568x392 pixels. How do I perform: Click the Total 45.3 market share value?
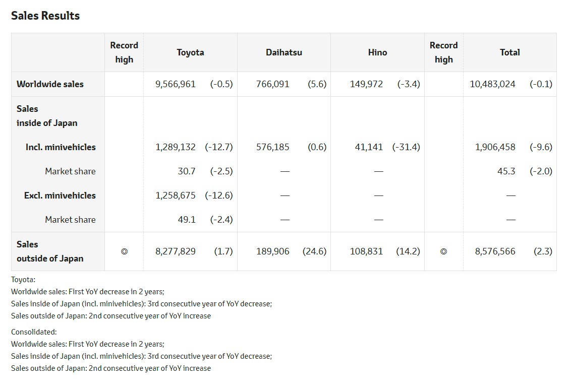coord(506,171)
